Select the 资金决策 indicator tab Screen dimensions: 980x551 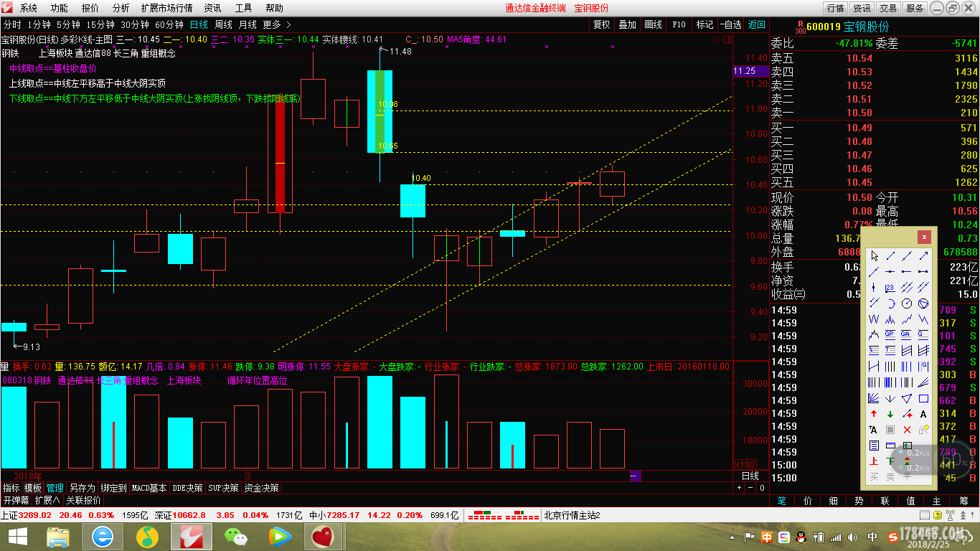(261, 488)
